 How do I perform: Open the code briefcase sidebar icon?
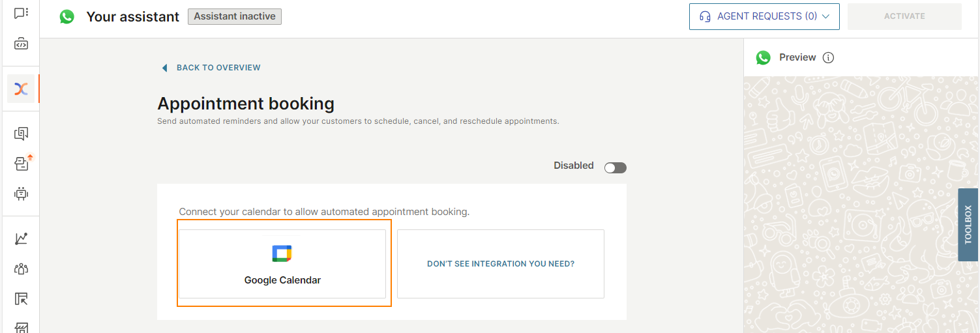21,44
